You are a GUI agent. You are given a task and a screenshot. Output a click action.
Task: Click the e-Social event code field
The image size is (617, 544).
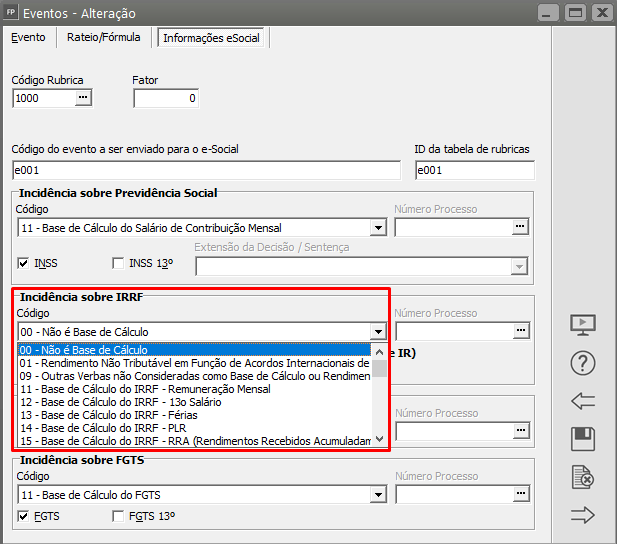(206, 170)
